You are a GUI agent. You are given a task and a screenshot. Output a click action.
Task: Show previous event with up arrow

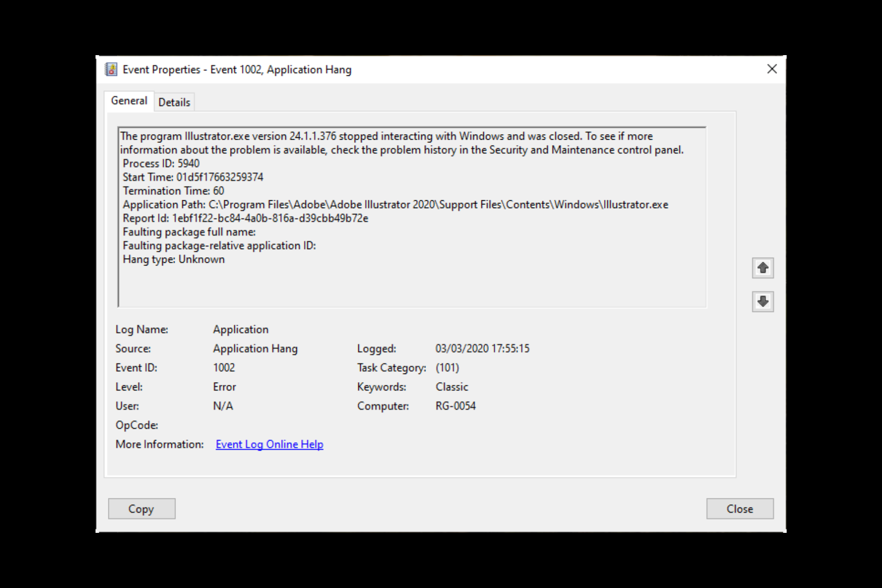(x=763, y=268)
